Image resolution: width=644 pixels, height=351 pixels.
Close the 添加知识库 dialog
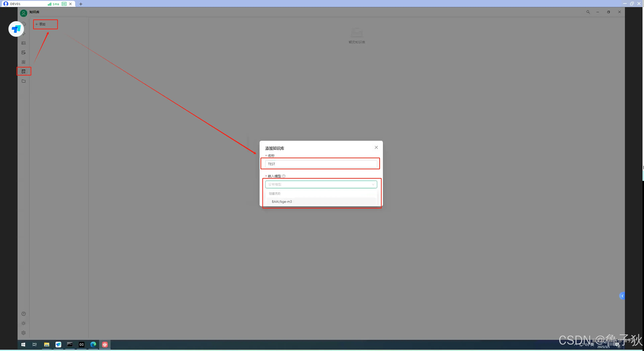tap(376, 147)
